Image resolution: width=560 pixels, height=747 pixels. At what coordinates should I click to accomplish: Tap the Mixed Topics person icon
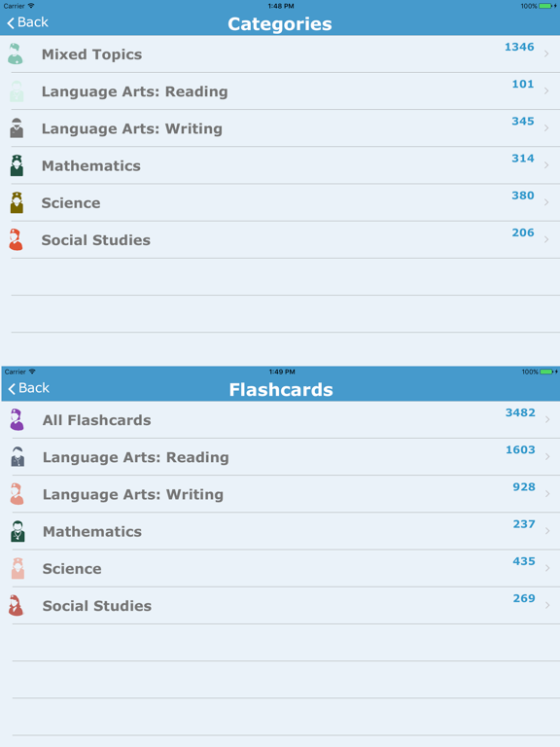coord(16,53)
